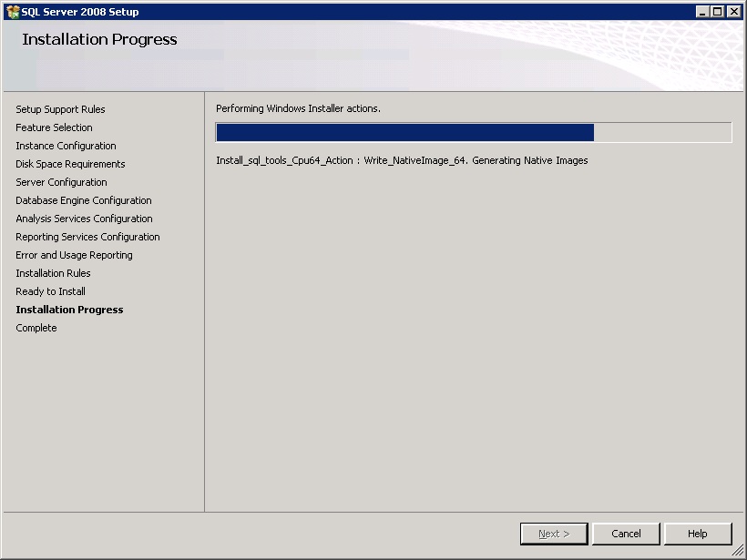Click the window resize grip corner

pos(738,551)
